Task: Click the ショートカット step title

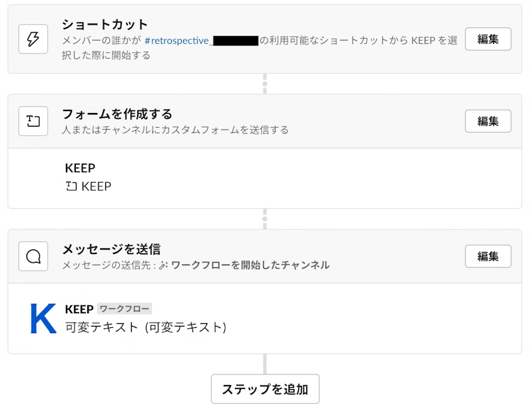Action: click(x=105, y=25)
